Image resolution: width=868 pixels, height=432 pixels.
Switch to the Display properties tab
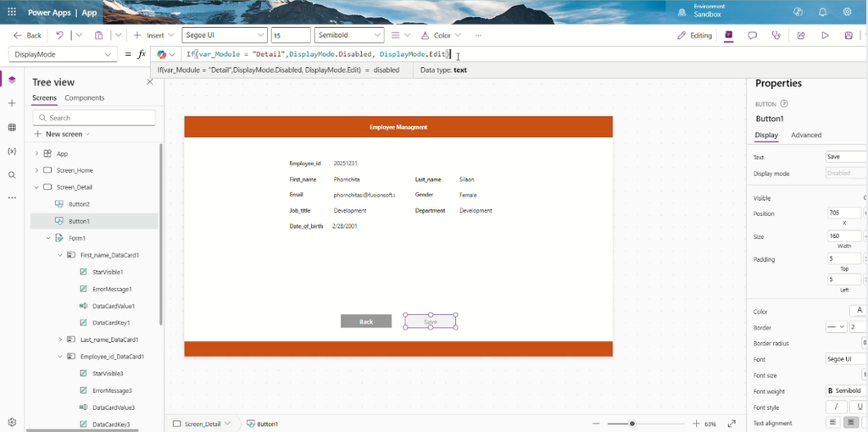(x=766, y=135)
